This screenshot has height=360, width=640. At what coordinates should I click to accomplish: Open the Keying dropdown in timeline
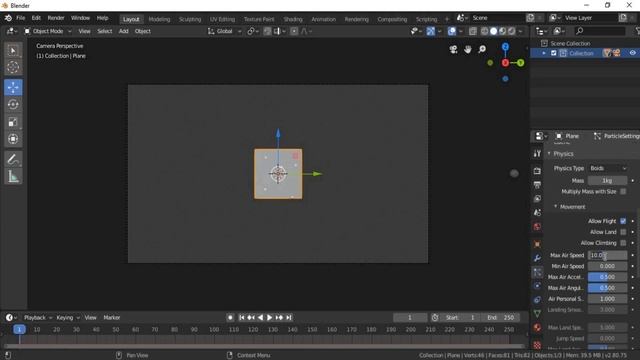68,318
